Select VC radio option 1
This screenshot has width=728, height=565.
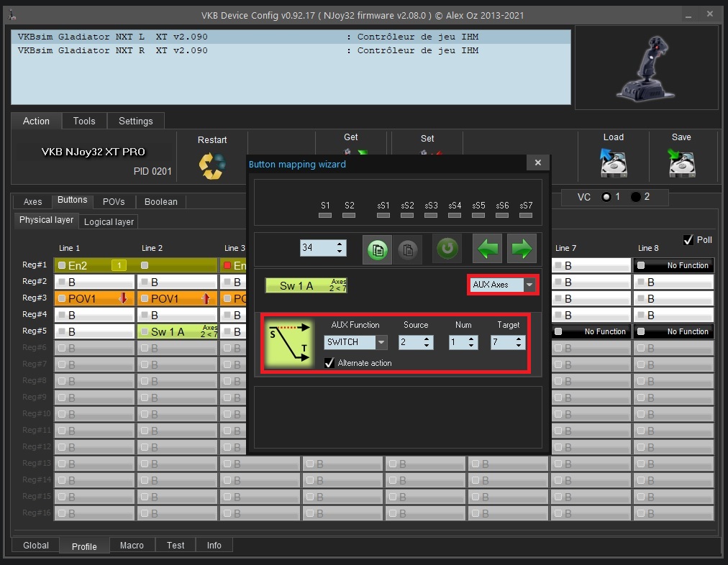click(x=606, y=197)
